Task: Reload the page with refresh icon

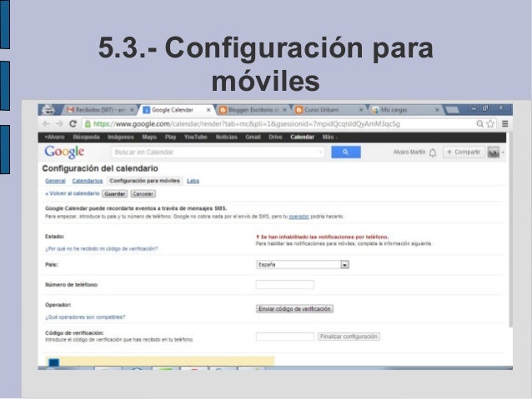Action: click(73, 124)
